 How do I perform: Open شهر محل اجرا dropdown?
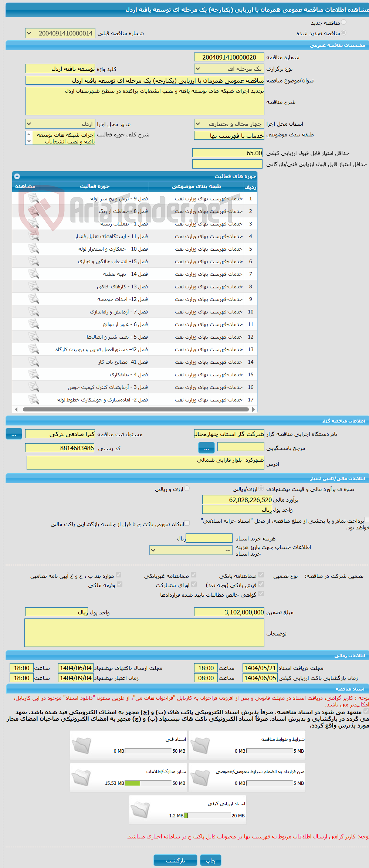tap(60, 124)
